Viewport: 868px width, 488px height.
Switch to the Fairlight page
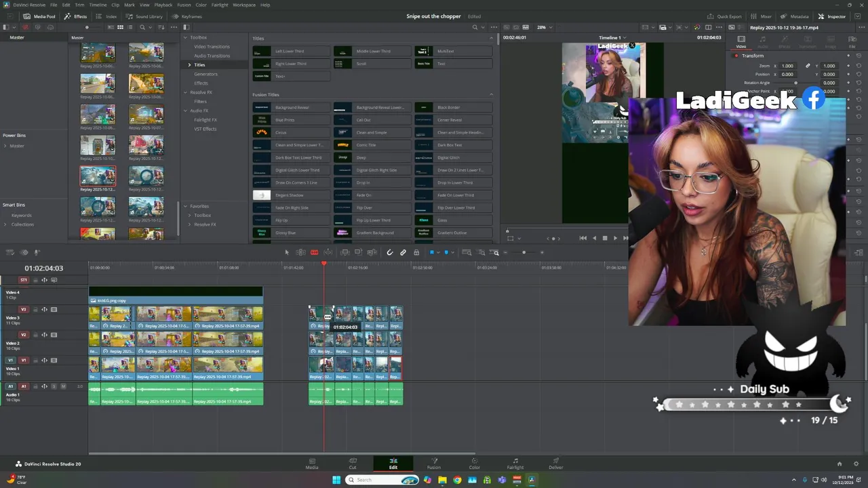515,464
